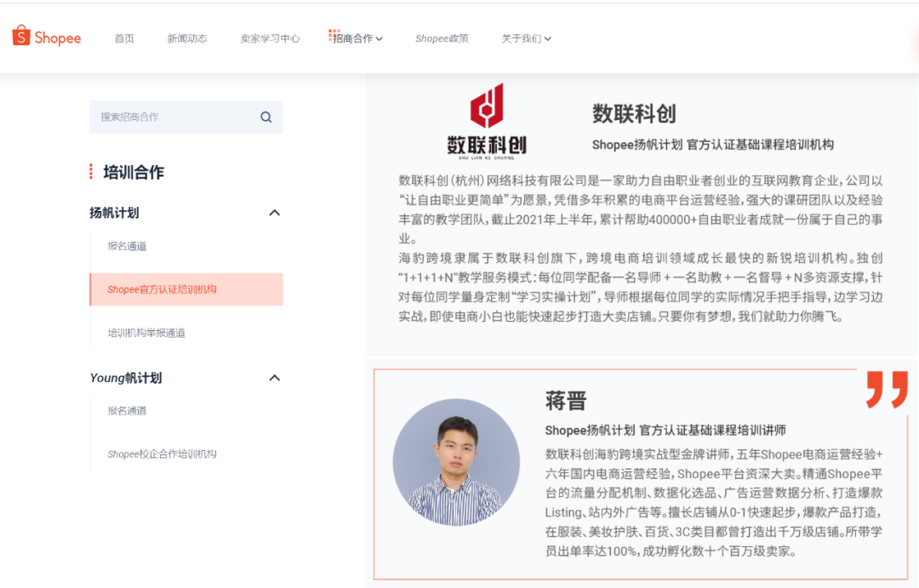This screenshot has width=919, height=588.
Task: Collapse the Young帆计划 section chevron
Action: pyautogui.click(x=274, y=378)
